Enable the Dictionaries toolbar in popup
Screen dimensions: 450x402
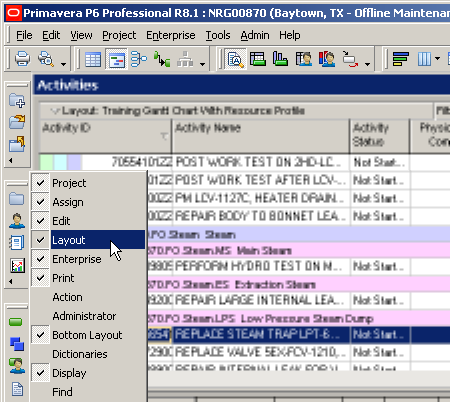pyautogui.click(x=88, y=354)
